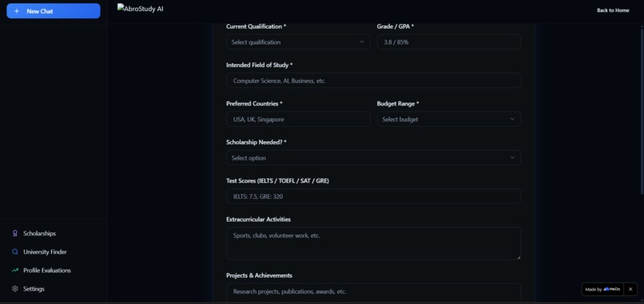644x304 pixels.
Task: Expand the Scholarship Needed dropdown
Action: point(374,158)
